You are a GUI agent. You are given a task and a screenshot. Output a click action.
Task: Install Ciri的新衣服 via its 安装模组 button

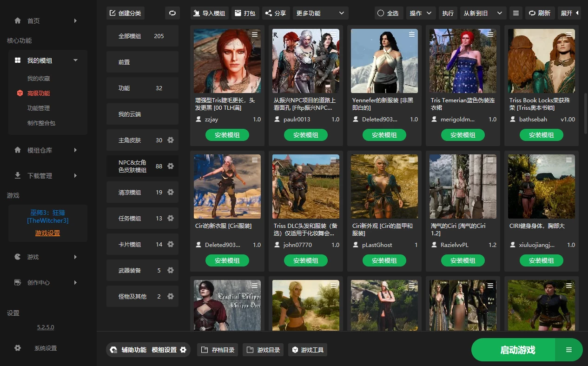(227, 260)
